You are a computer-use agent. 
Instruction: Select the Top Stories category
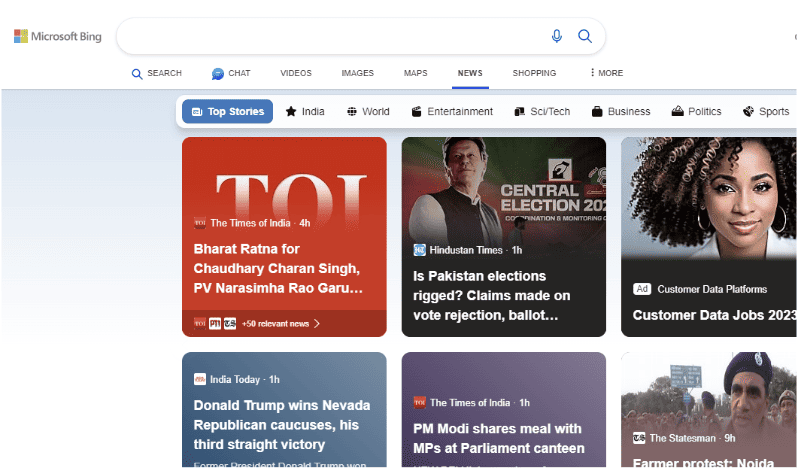[x=227, y=111]
